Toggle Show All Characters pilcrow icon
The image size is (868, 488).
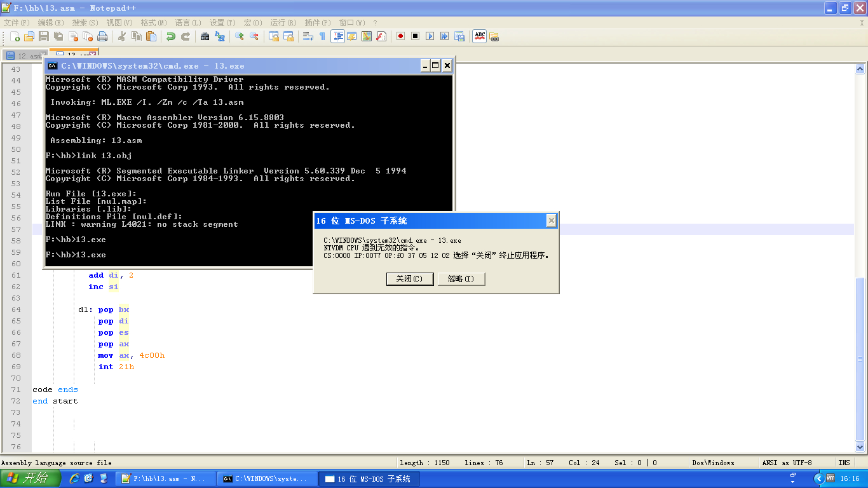322,36
